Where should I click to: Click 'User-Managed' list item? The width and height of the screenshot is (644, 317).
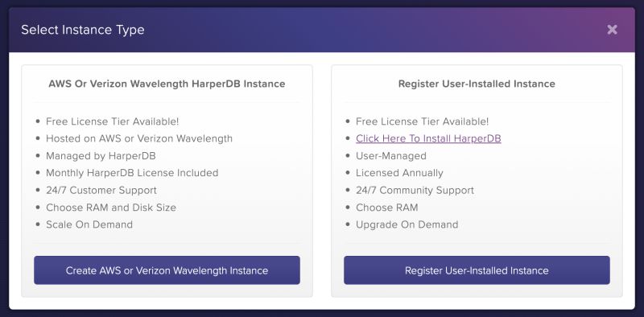[x=391, y=156]
